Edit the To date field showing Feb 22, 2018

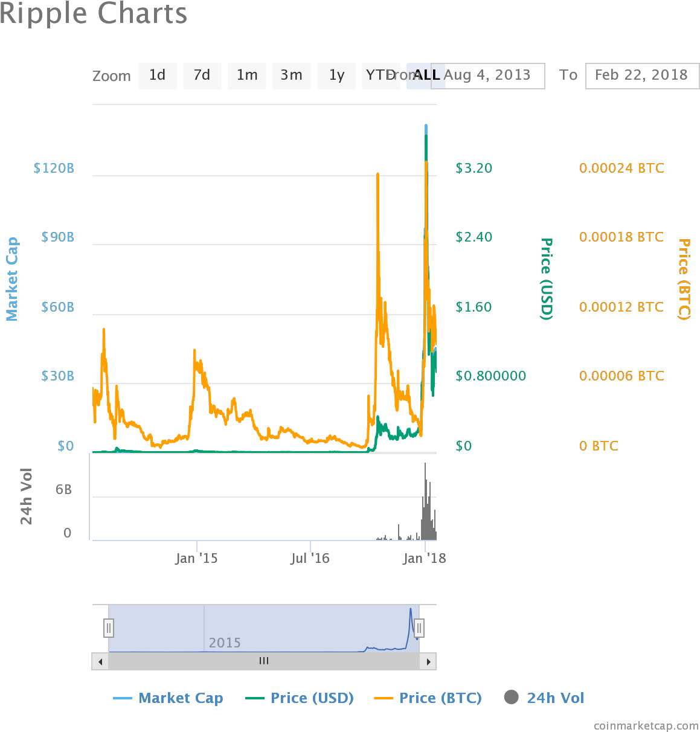[641, 75]
